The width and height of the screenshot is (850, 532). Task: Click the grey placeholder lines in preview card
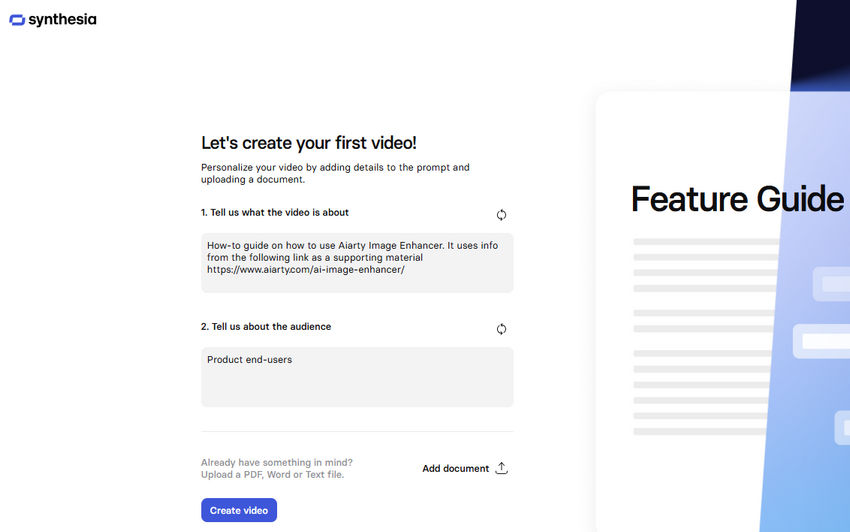pos(705,336)
